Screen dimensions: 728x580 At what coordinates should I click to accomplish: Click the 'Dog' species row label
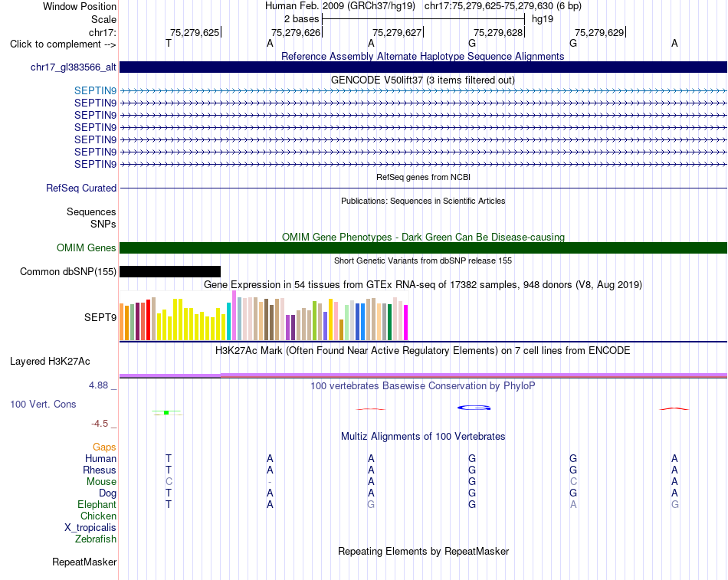[x=107, y=493]
